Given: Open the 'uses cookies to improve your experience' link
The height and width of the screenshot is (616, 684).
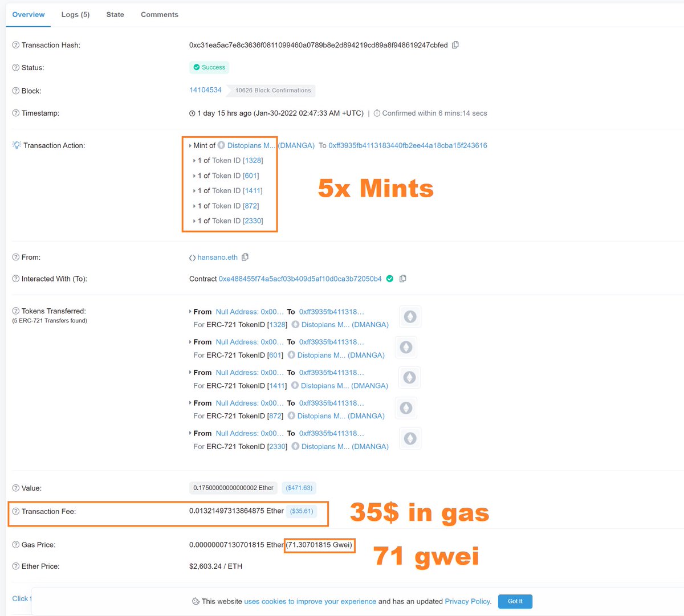Looking at the screenshot, I should click(x=310, y=601).
